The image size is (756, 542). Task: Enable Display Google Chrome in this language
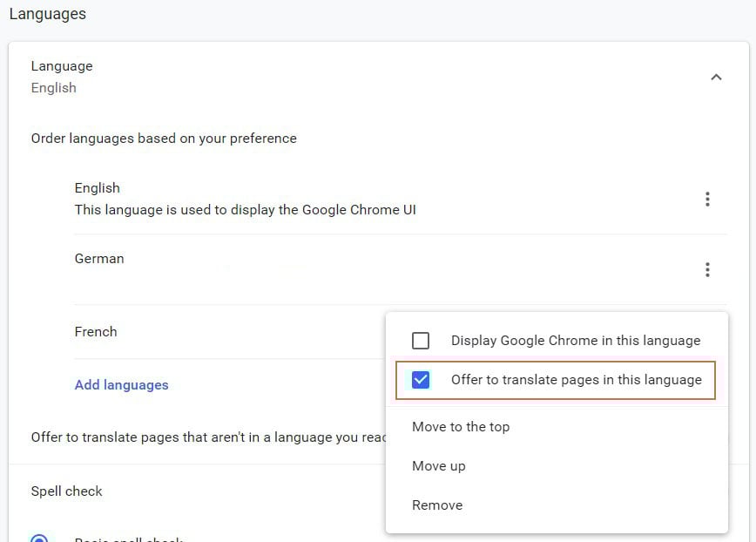(x=422, y=340)
